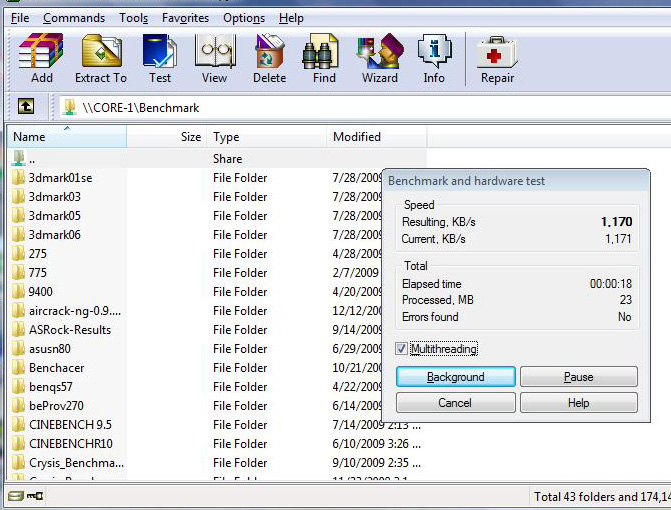Select the Crysis_Benchma... folder name
The width and height of the screenshot is (671, 510).
(x=76, y=463)
